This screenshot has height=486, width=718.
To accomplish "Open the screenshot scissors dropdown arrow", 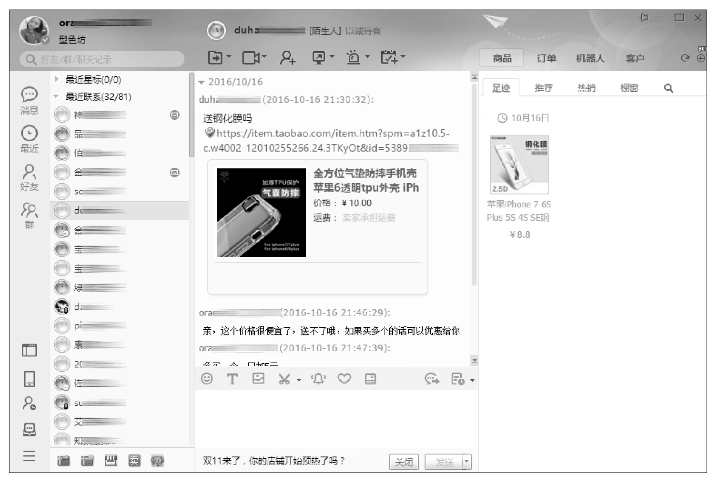I will click(299, 380).
